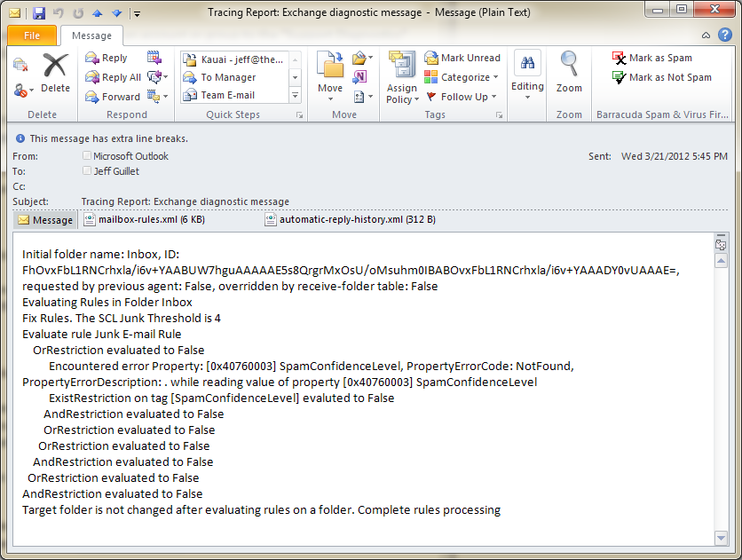742x560 pixels.
Task: Open the Categorize dropdown
Action: tap(462, 77)
